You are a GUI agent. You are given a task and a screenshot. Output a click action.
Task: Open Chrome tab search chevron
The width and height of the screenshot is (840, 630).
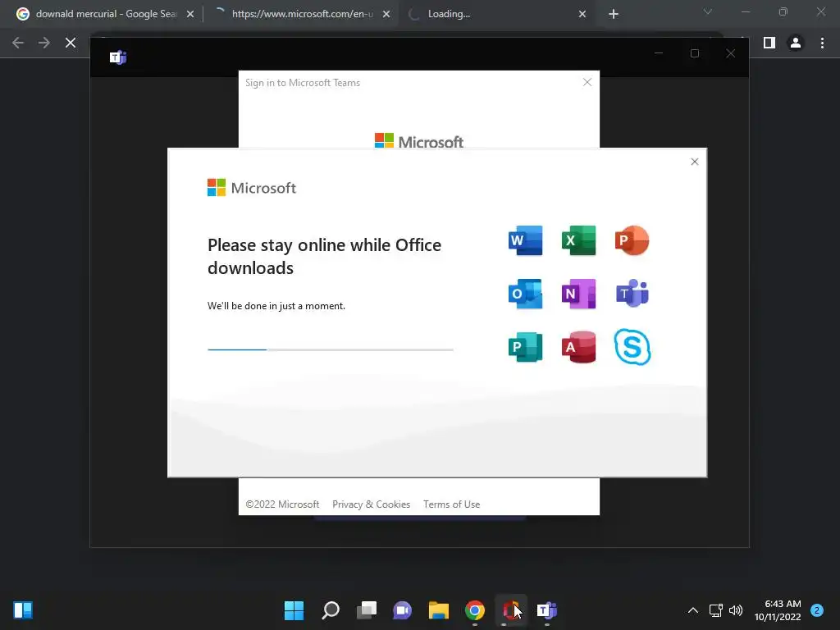pyautogui.click(x=708, y=11)
